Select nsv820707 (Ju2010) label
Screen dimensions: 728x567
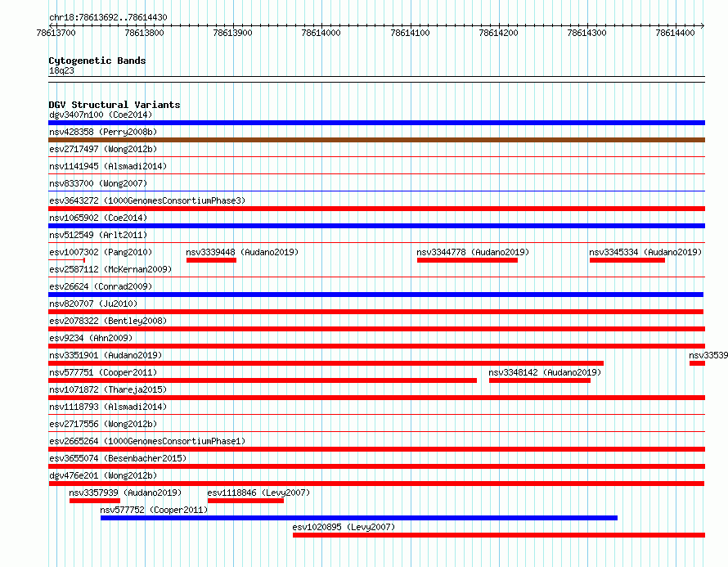[93, 304]
